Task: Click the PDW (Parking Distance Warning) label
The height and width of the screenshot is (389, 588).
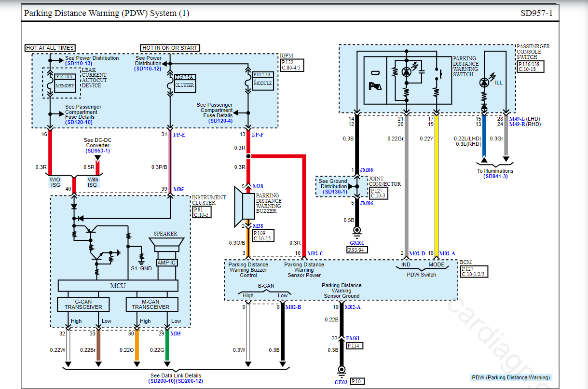Action: point(510,377)
